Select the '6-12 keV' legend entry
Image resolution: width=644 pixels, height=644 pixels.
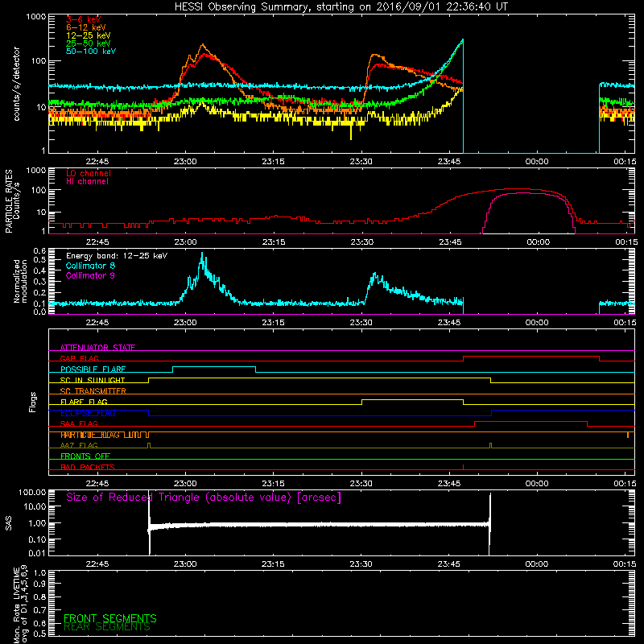(86, 27)
